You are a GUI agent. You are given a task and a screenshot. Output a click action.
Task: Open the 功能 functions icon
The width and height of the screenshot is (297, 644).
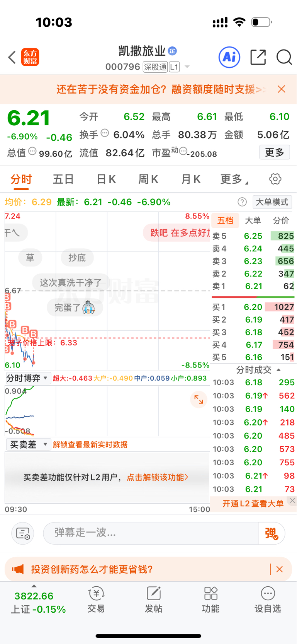(x=210, y=600)
